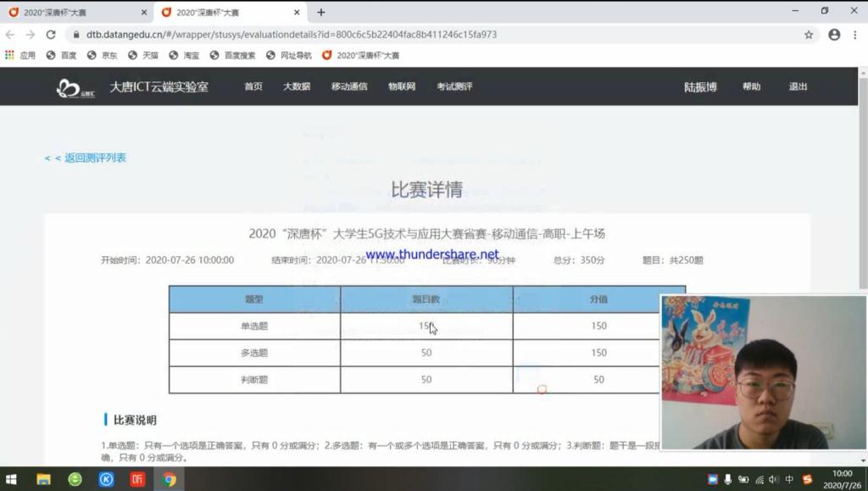This screenshot has width=868, height=491.
Task: Click the browser reload button
Action: [x=50, y=35]
